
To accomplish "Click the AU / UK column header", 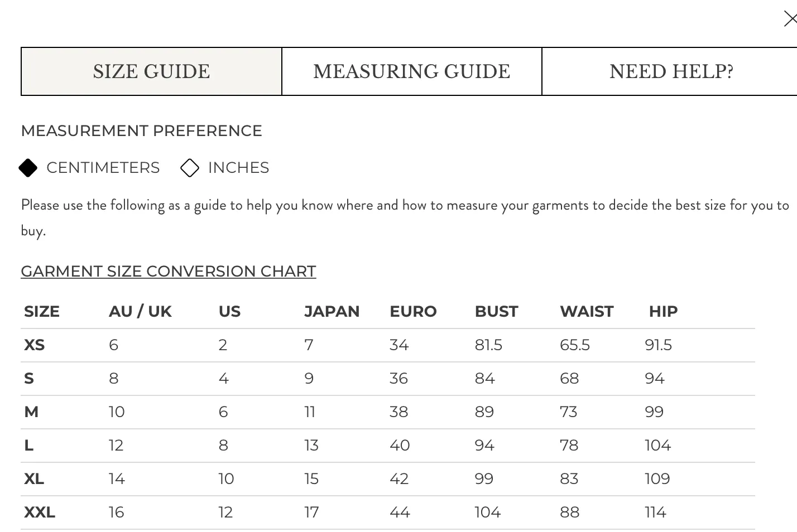I will click(x=140, y=311).
